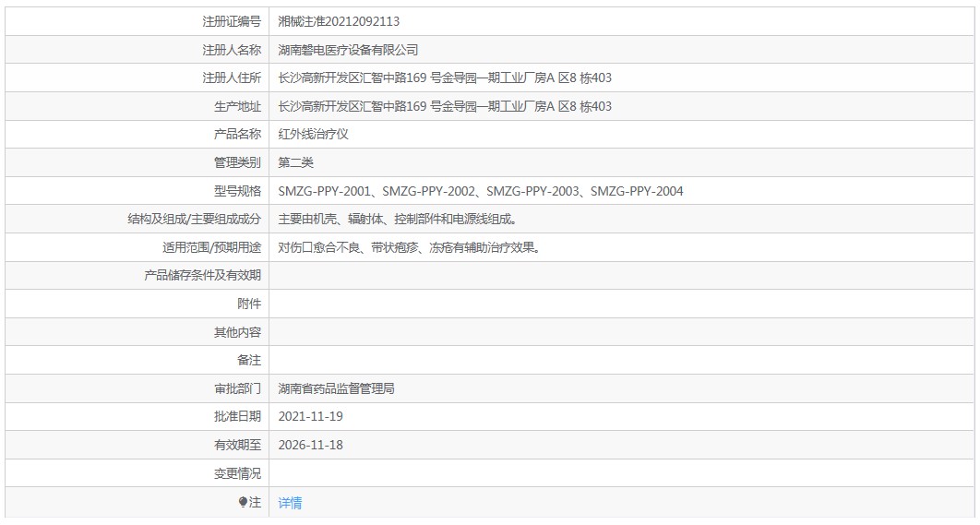Screen dimensions: 980x525
Task: Click the 注册人名称 label
Action: click(232, 50)
